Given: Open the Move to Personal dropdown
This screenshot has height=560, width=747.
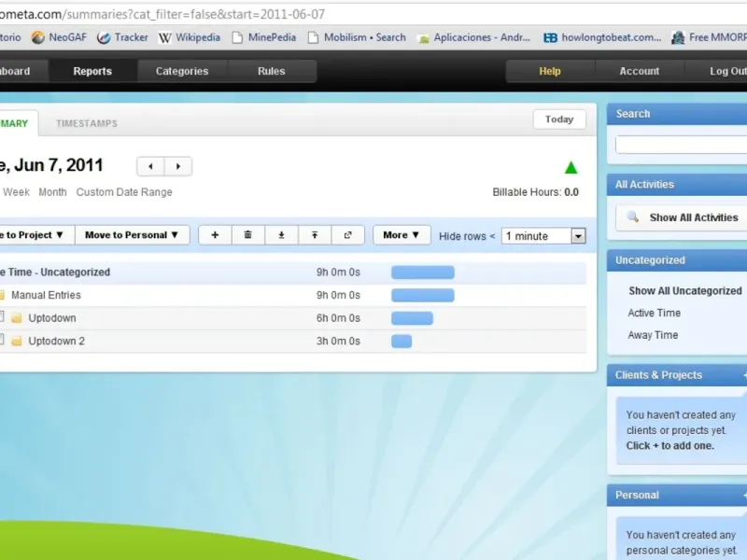Looking at the screenshot, I should click(x=132, y=235).
